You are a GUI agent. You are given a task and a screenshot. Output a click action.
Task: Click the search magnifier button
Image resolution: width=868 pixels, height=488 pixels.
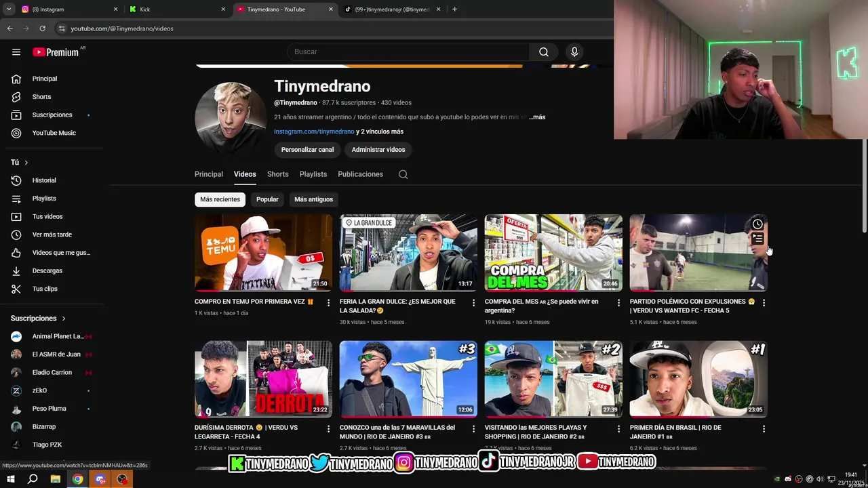[544, 52]
